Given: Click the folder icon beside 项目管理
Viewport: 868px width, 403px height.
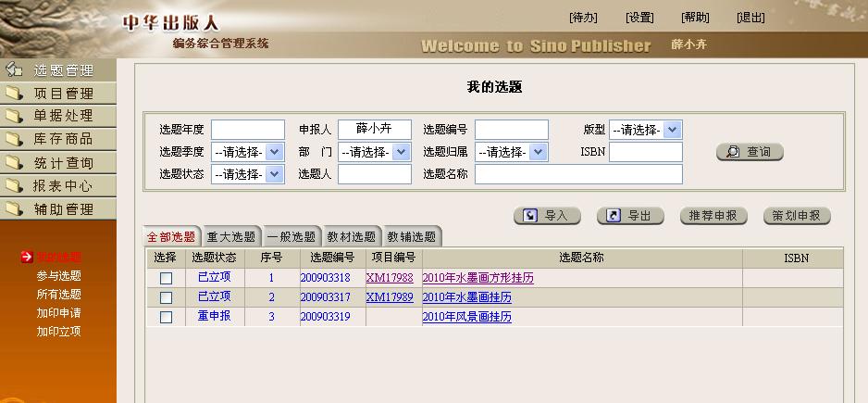Looking at the screenshot, I should (x=14, y=93).
